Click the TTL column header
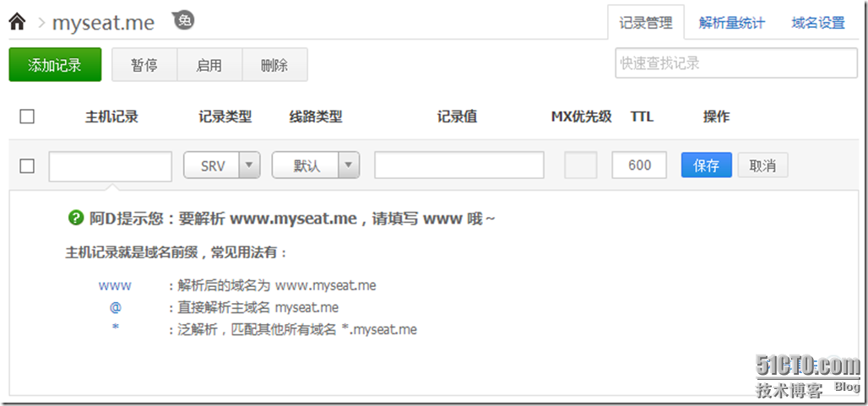This screenshot has width=868, height=406. (642, 116)
